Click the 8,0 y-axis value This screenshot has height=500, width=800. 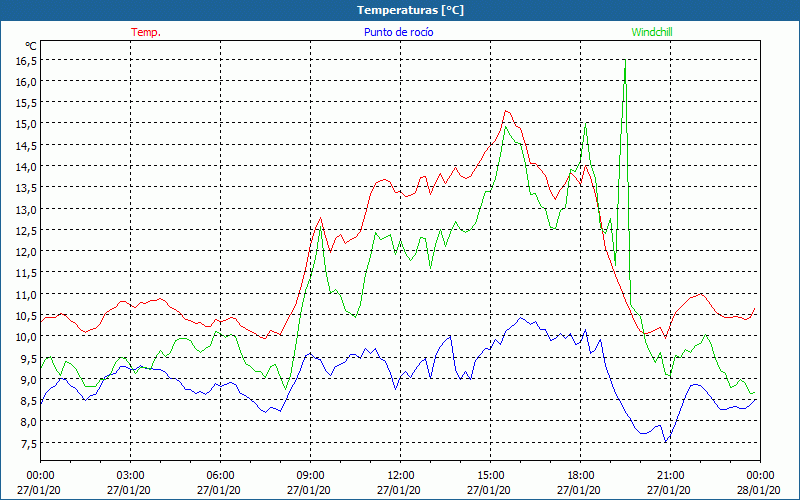pos(29,421)
